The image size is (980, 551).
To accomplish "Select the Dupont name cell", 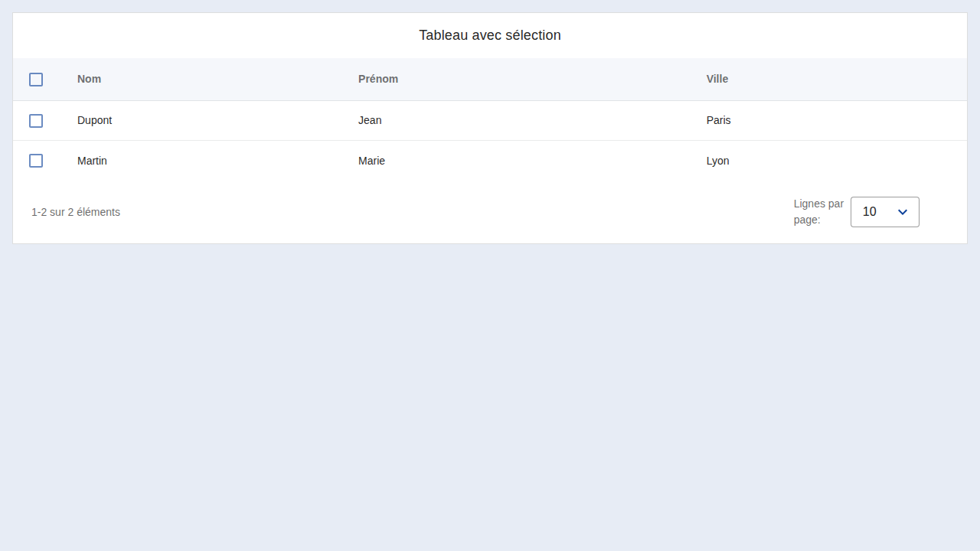I will point(95,120).
